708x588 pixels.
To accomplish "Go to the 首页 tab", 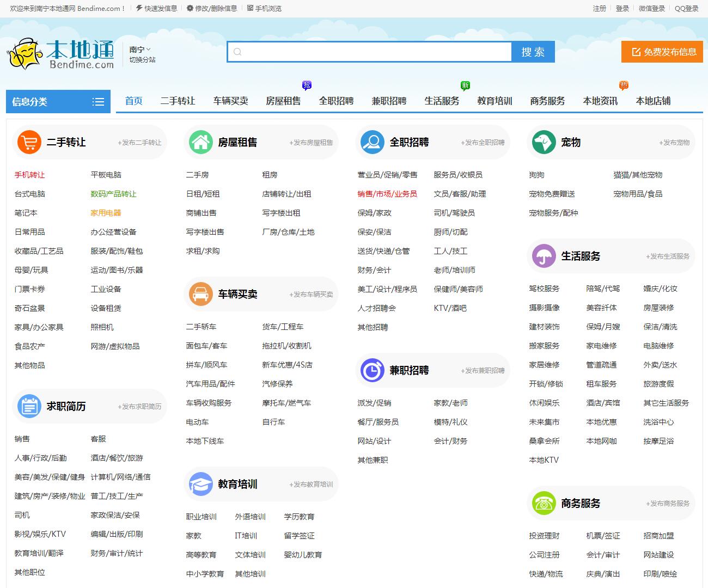I will [134, 101].
